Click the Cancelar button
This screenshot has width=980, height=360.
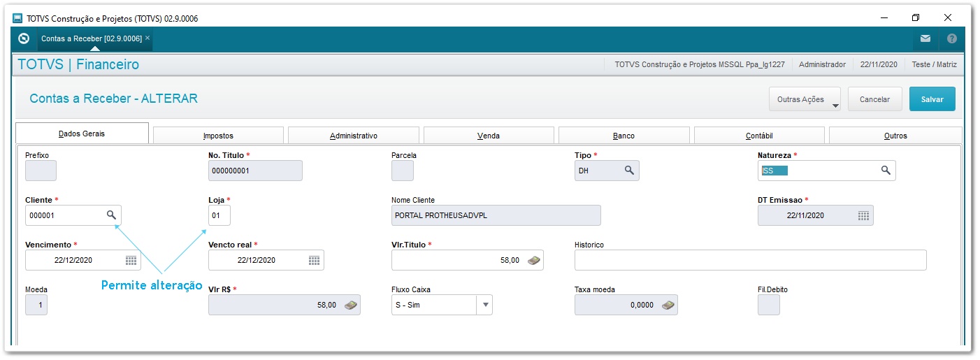874,99
